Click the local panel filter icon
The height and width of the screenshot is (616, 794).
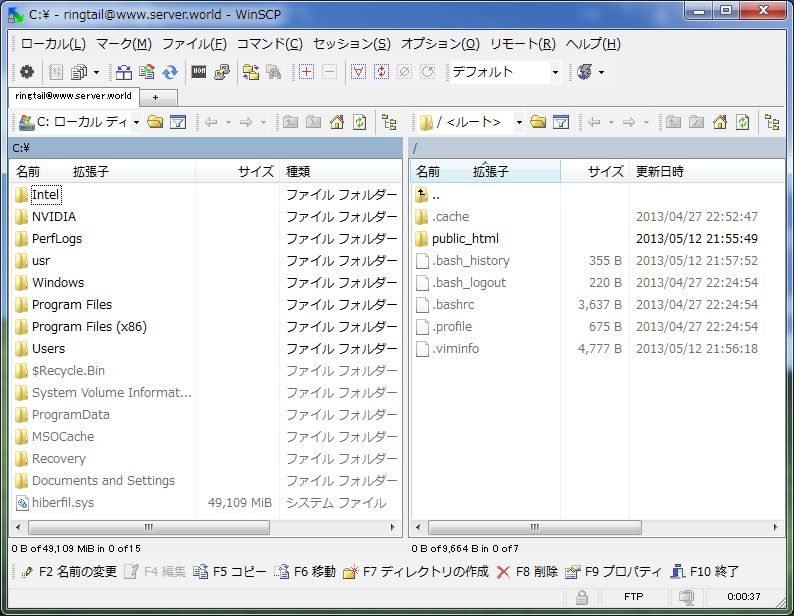click(178, 122)
